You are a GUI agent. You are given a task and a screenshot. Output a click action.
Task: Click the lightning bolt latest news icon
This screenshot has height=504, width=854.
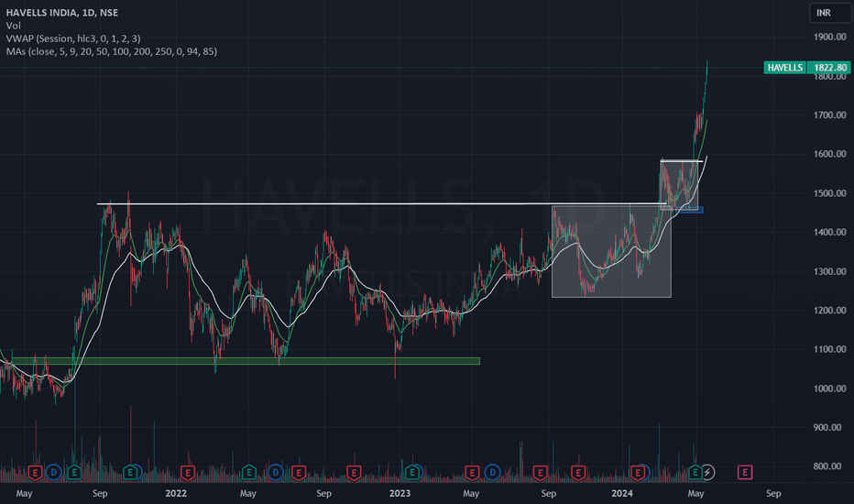coord(707,473)
